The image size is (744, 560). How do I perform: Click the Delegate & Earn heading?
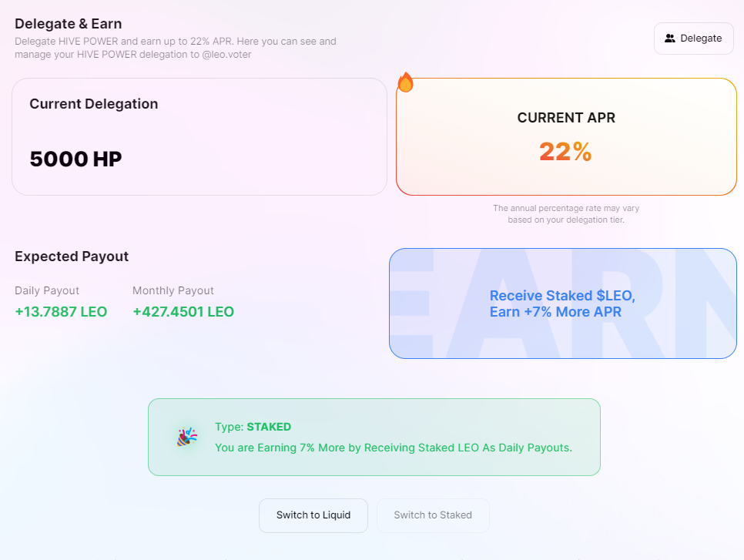69,24
